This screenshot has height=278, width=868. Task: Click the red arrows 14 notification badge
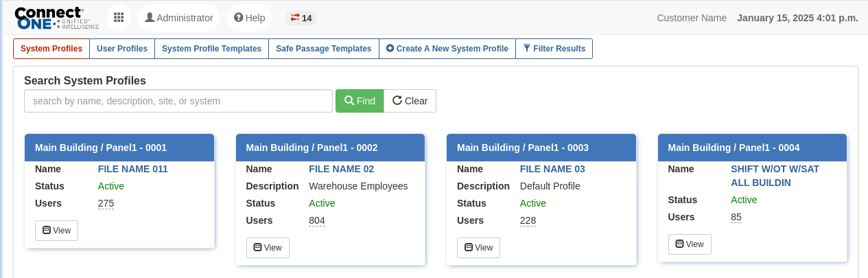(301, 18)
